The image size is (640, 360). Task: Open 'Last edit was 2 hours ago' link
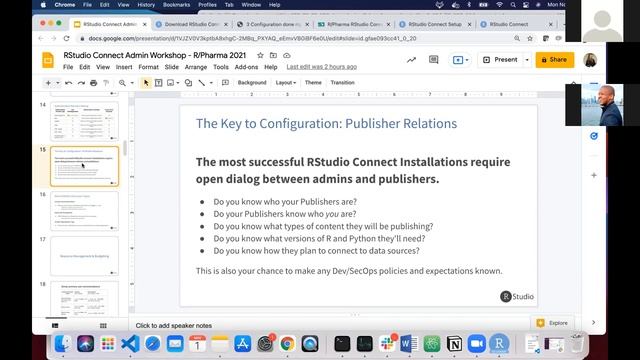[x=322, y=67]
